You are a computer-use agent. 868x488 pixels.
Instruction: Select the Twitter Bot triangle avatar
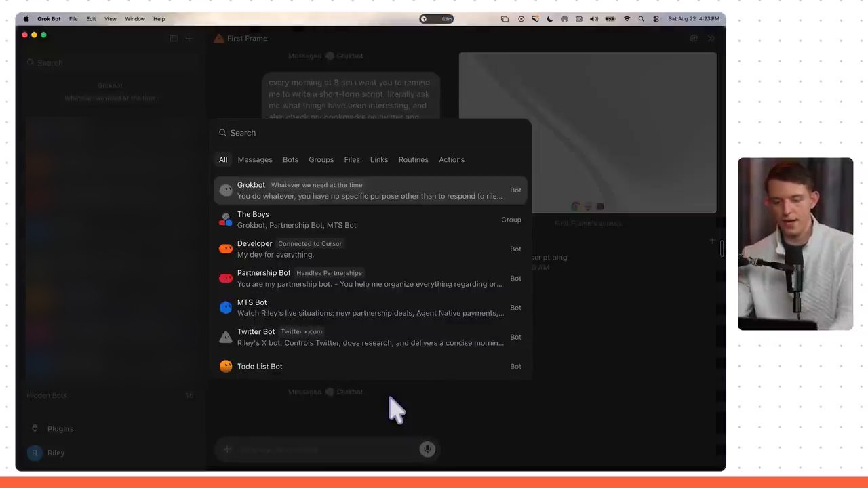pyautogui.click(x=226, y=337)
